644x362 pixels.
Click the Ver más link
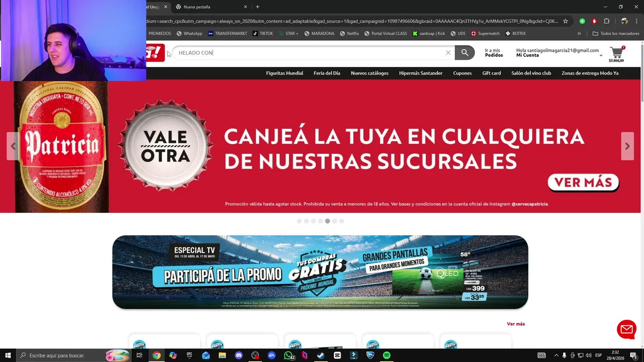coord(516,324)
